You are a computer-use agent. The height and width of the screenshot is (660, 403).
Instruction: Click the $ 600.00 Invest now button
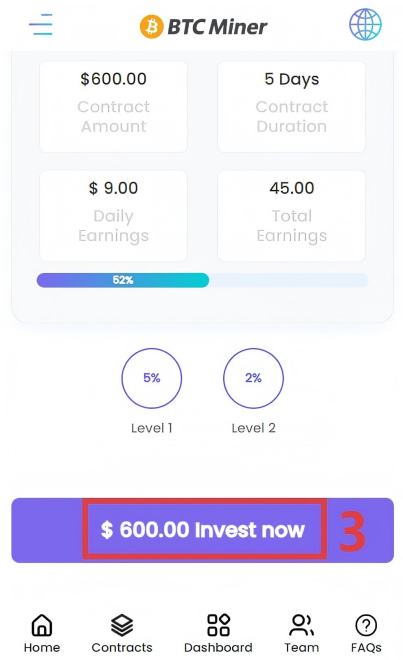click(203, 530)
